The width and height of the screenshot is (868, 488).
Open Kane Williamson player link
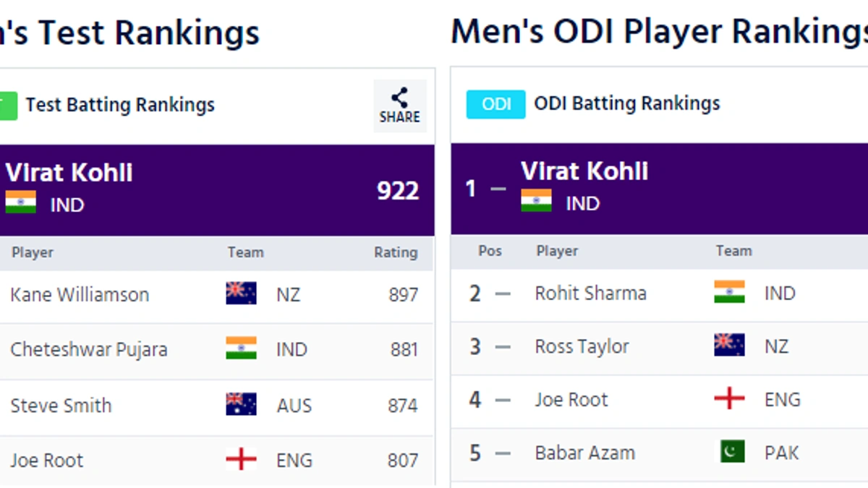click(x=80, y=295)
